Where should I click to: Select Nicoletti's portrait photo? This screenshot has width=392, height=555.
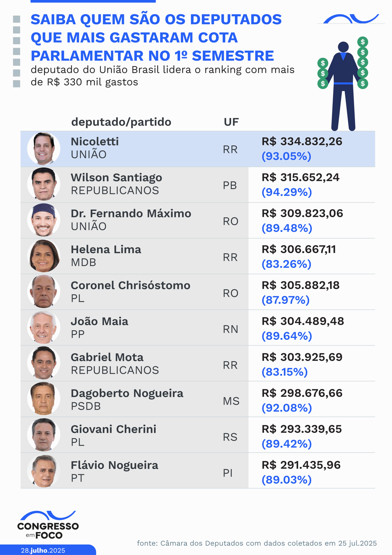click(44, 149)
